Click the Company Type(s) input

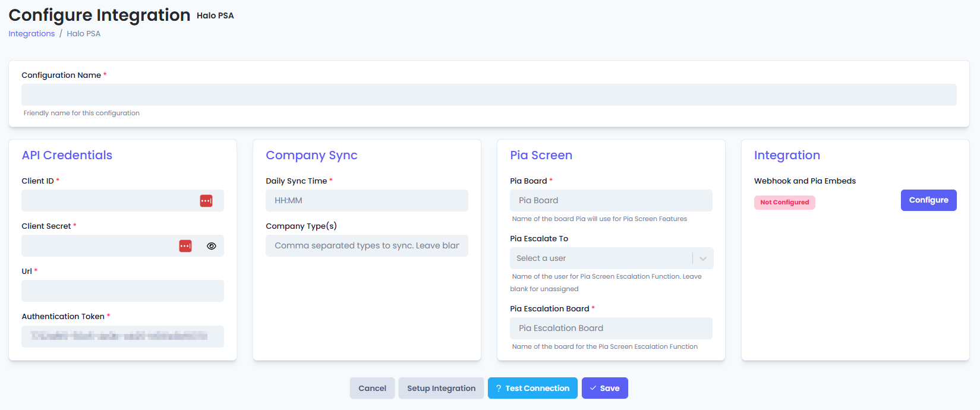[367, 246]
